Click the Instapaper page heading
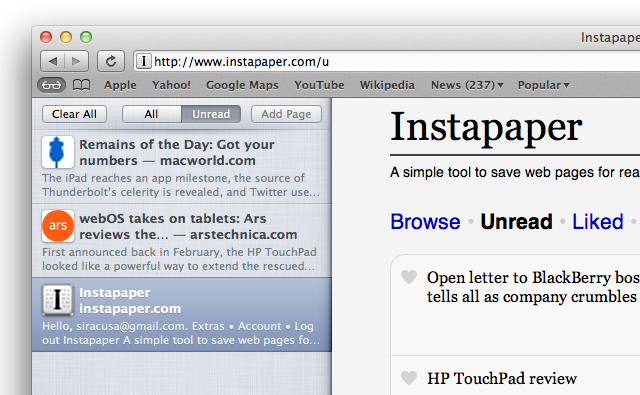The height and width of the screenshot is (395, 640). 486,127
